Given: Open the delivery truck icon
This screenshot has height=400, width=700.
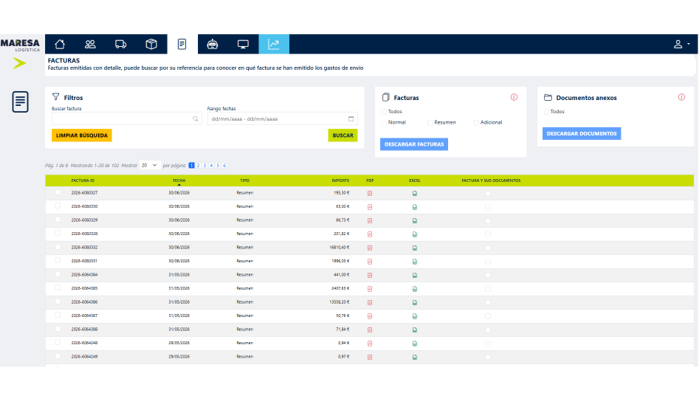Looking at the screenshot, I should (121, 44).
